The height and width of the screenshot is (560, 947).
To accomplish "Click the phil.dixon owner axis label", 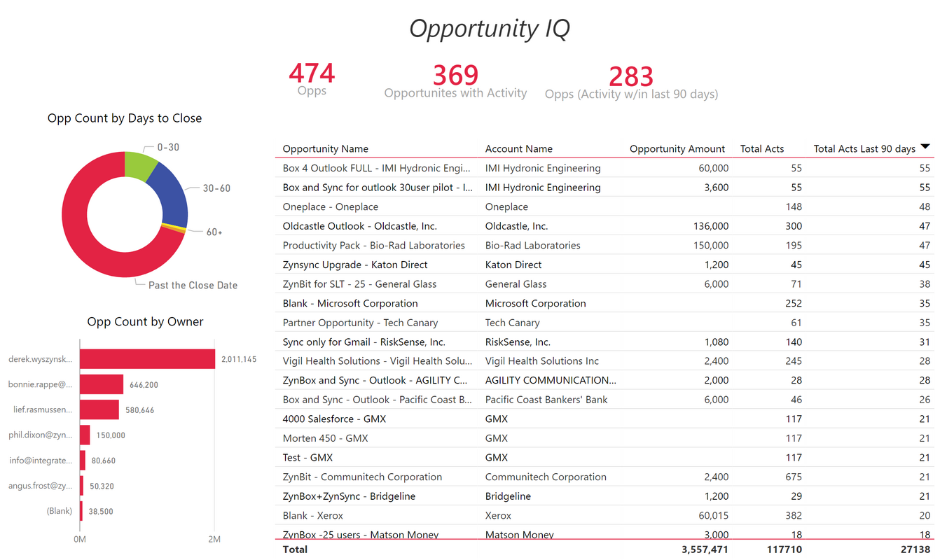I will [40, 435].
